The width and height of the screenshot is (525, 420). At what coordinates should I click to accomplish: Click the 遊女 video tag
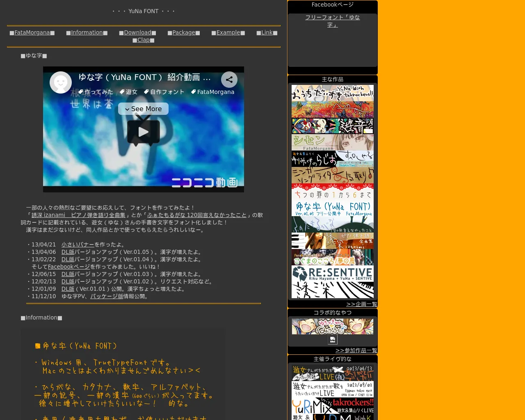point(128,92)
